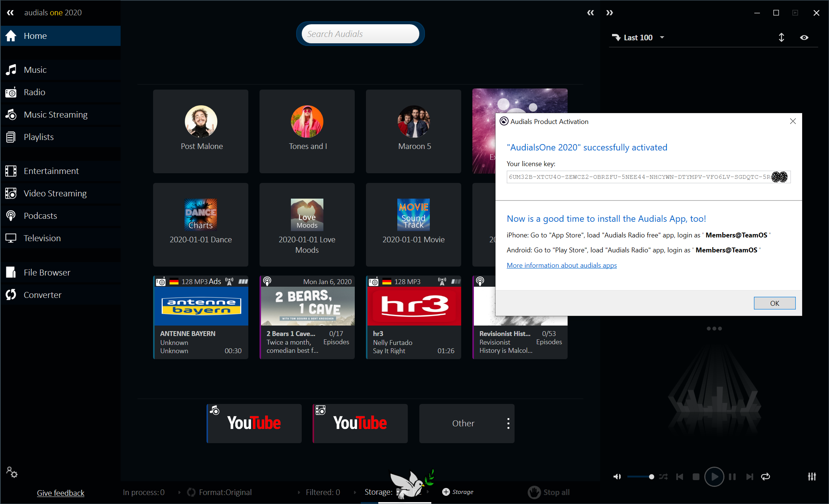Image resolution: width=829 pixels, height=504 pixels.
Task: Pause playback
Action: [732, 477]
